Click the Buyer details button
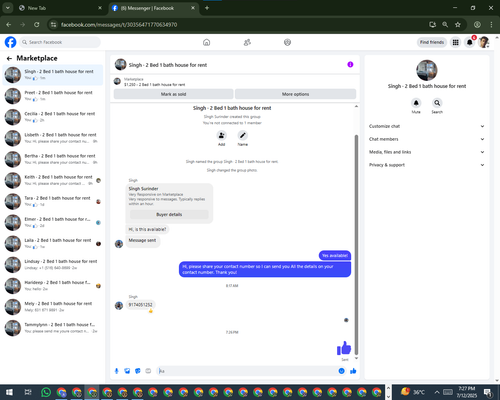 click(169, 214)
